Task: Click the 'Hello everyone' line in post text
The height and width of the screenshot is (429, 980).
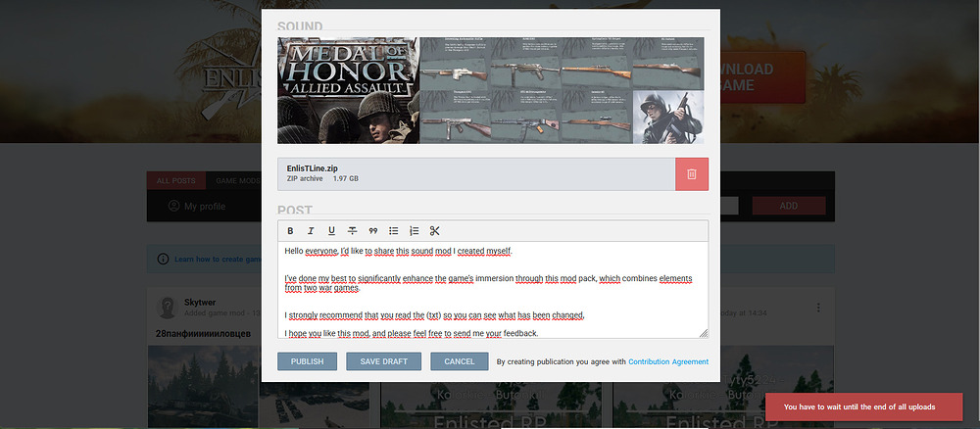Action: (399, 251)
